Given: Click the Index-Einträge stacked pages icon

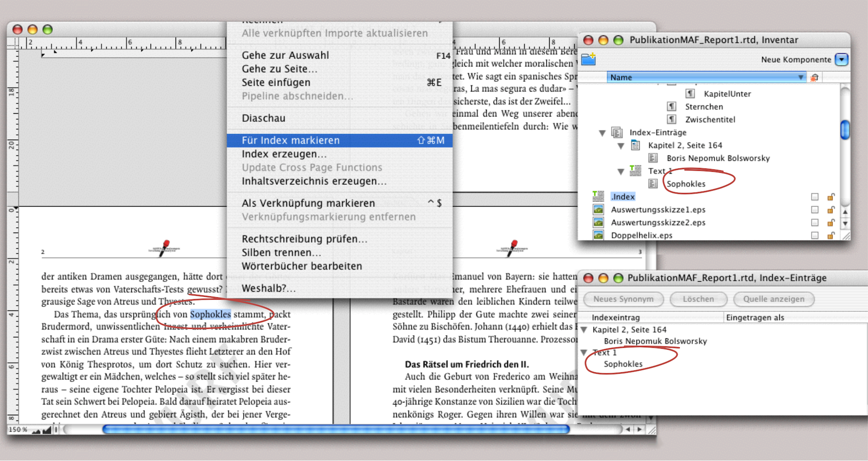Looking at the screenshot, I should pos(617,133).
